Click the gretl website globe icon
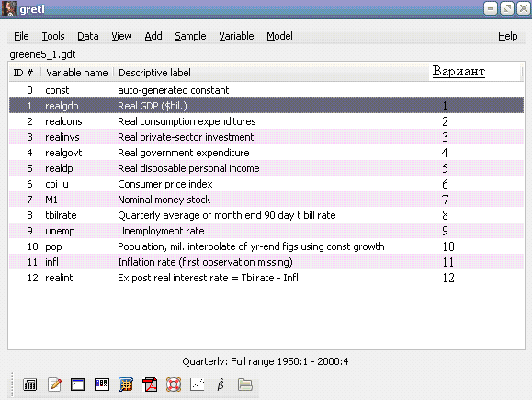Viewport: 532px width, 400px height. 126,384
